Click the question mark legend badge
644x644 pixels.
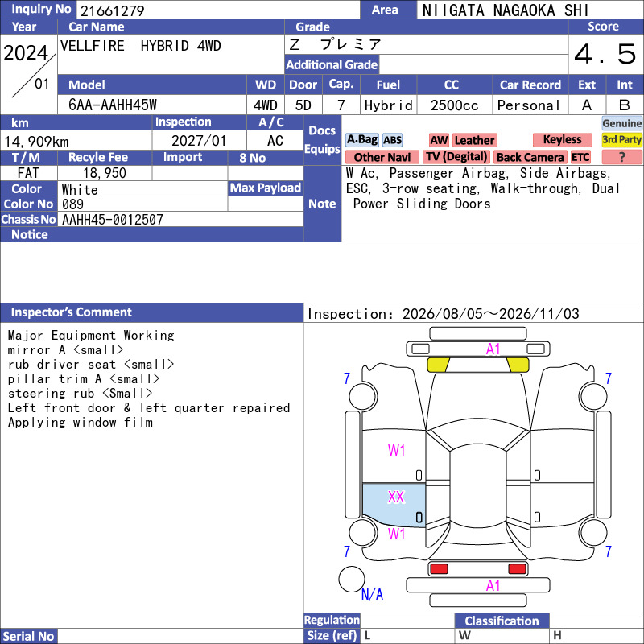pos(621,157)
